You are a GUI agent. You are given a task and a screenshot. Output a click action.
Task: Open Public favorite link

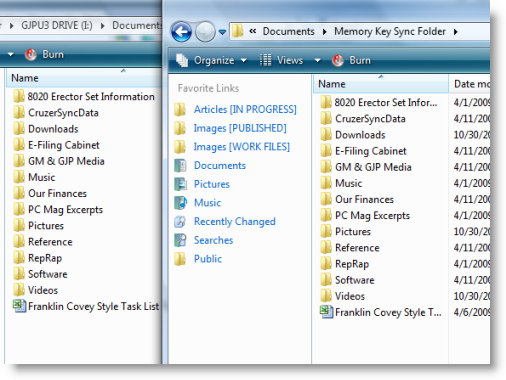coord(208,259)
